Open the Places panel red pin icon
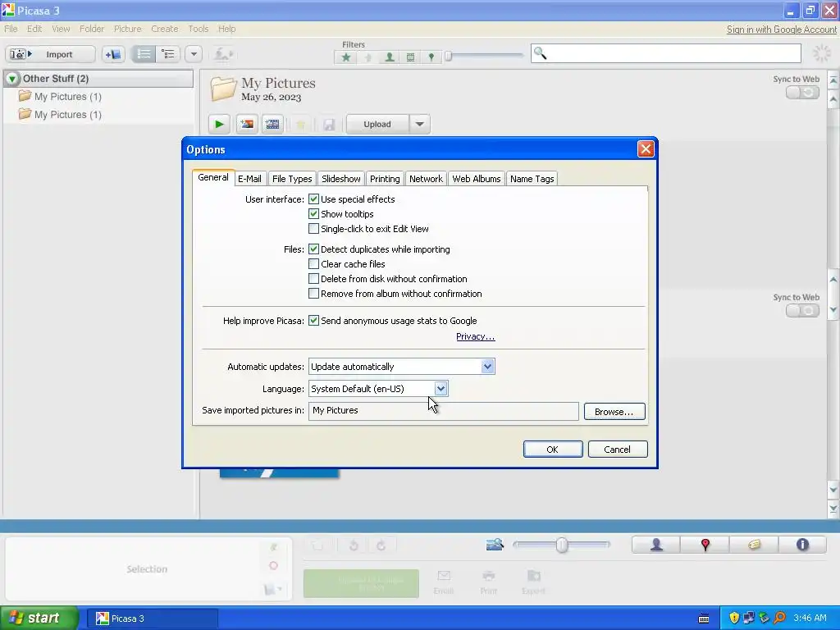This screenshot has width=840, height=630. (705, 545)
